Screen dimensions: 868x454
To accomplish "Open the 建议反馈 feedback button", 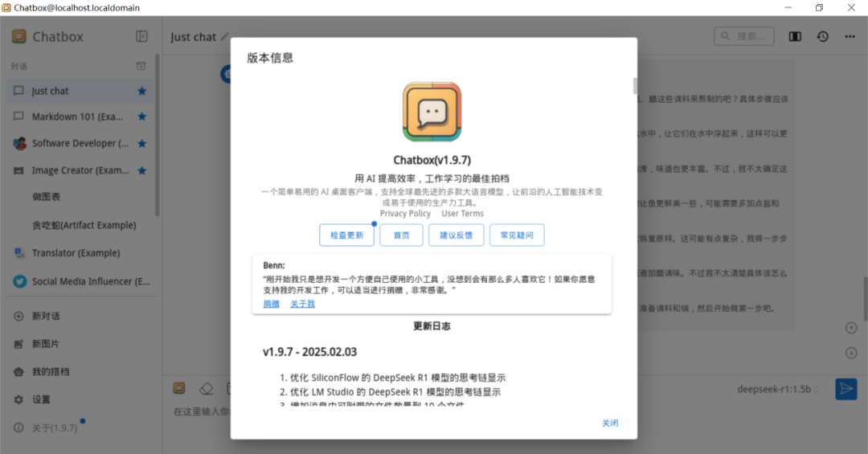I will (456, 235).
